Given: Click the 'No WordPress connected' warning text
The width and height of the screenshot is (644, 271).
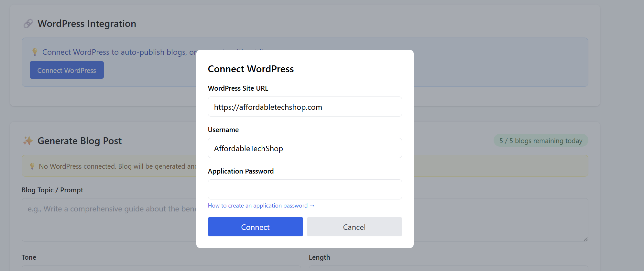Looking at the screenshot, I should tap(117, 166).
